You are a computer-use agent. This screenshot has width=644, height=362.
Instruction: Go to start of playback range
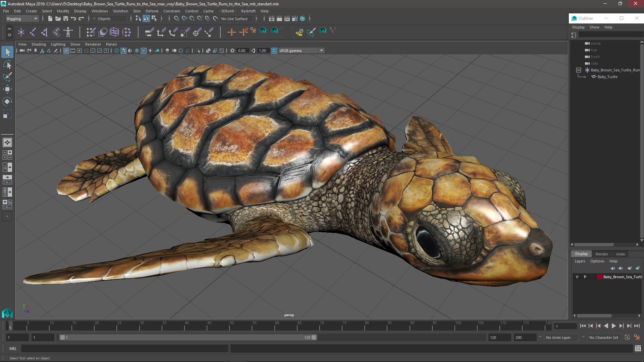583,326
